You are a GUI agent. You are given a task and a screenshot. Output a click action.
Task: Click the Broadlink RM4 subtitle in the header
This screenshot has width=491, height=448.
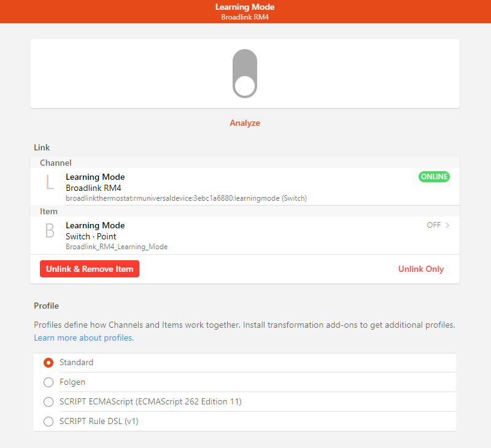click(245, 17)
